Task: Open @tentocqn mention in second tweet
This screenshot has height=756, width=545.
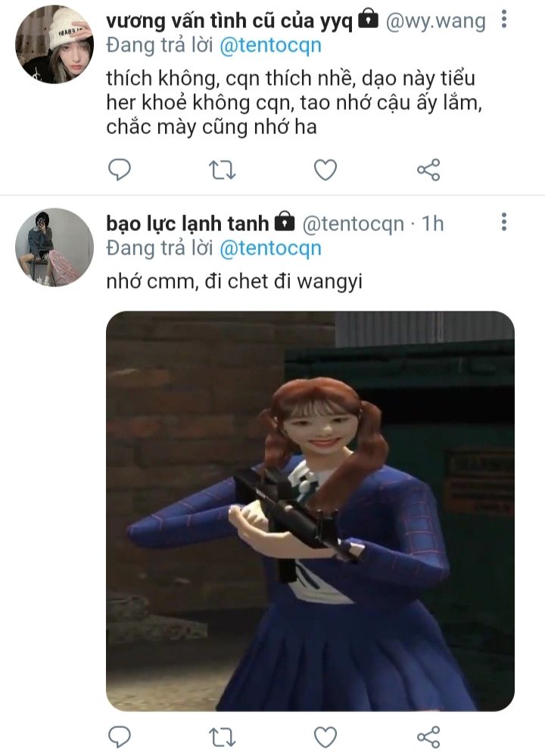Action: [270, 248]
